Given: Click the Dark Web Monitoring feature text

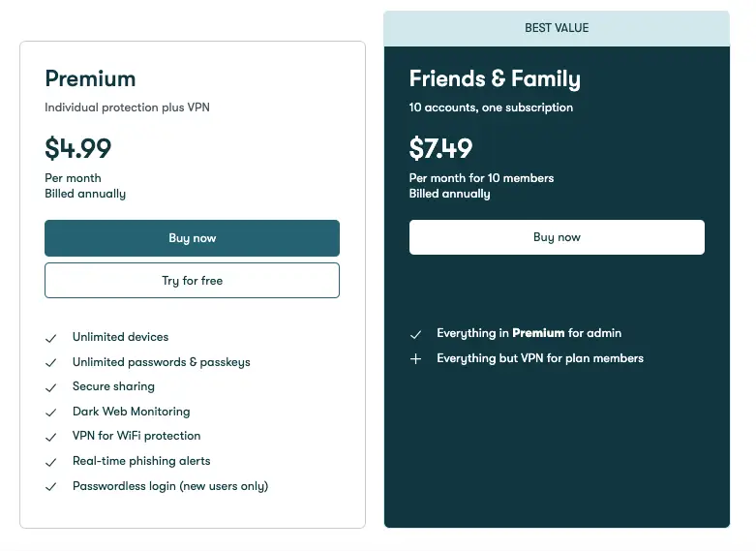Looking at the screenshot, I should pos(131,412).
